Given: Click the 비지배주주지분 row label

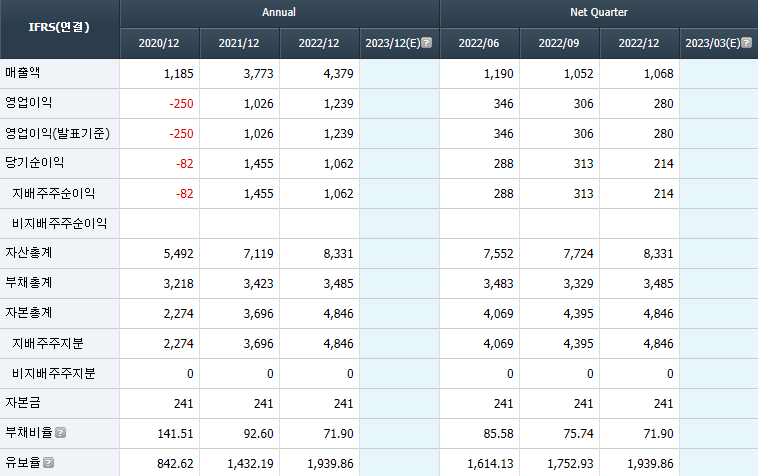Looking at the screenshot, I should tap(53, 373).
